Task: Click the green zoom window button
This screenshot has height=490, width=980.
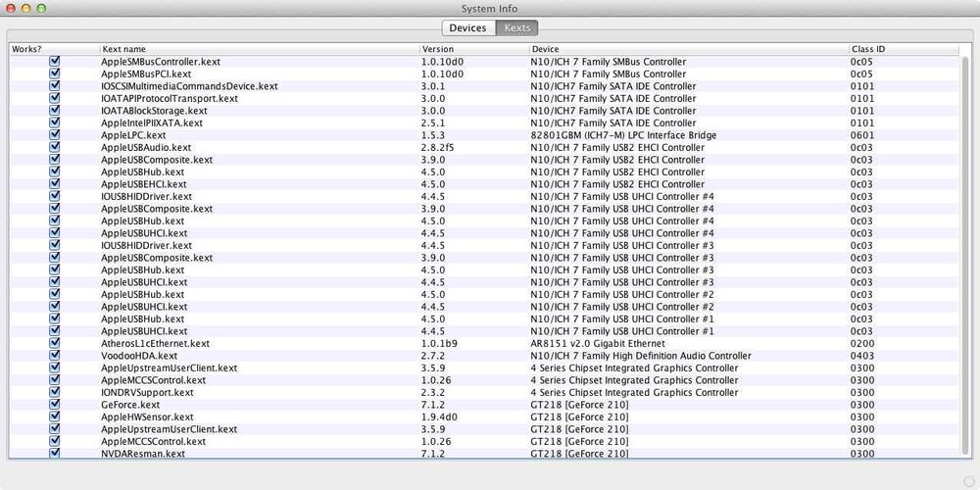Action: (x=41, y=9)
